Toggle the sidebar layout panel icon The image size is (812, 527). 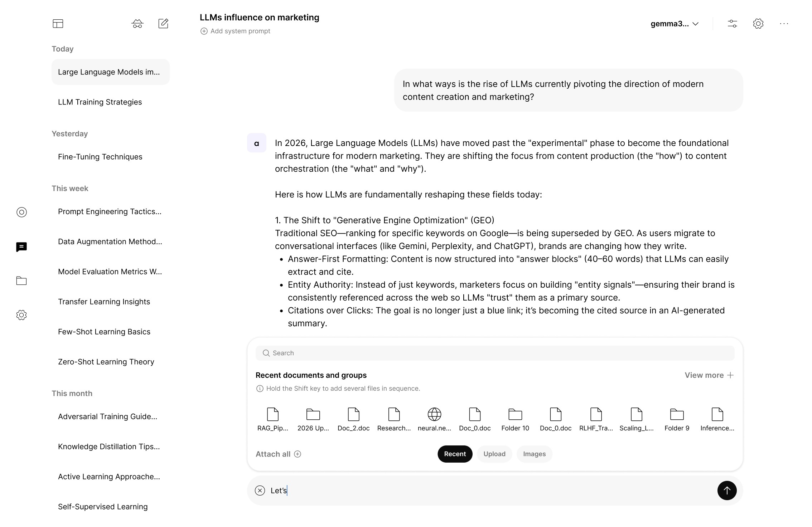pos(58,24)
